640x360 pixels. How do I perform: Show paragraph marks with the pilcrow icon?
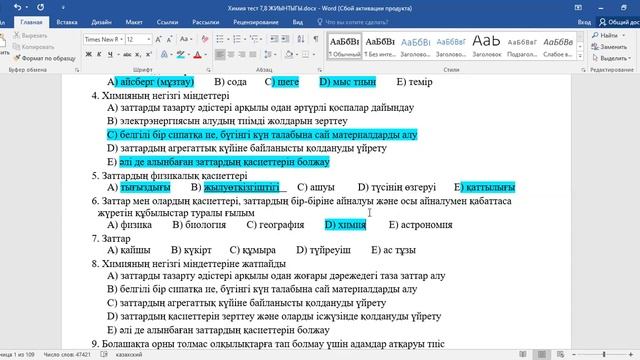(316, 39)
